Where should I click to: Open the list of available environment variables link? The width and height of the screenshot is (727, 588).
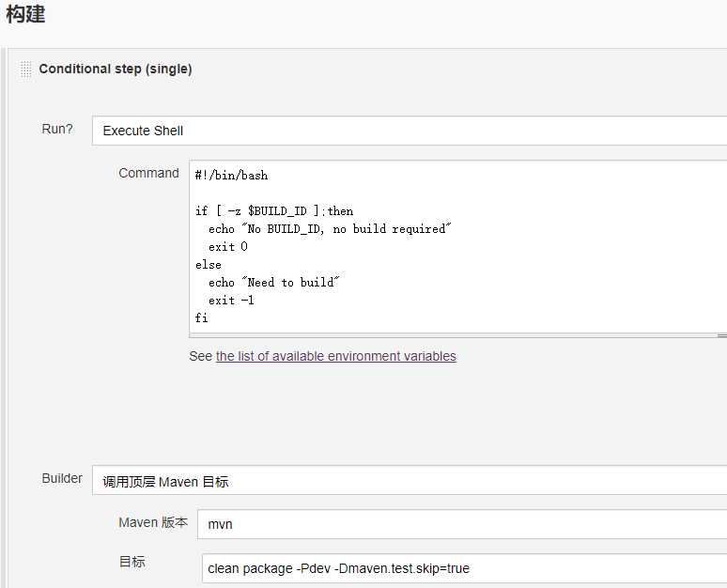pyautogui.click(x=335, y=356)
